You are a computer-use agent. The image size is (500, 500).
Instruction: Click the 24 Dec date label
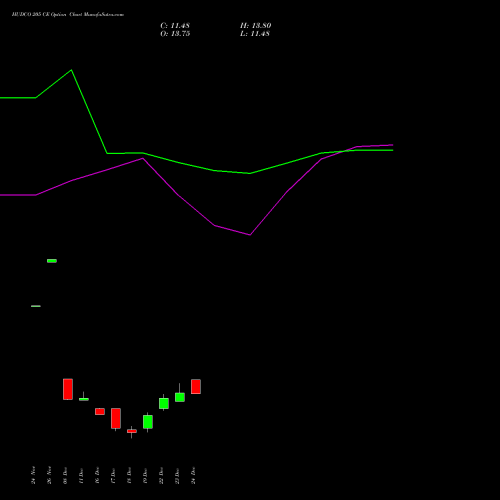tap(193, 475)
